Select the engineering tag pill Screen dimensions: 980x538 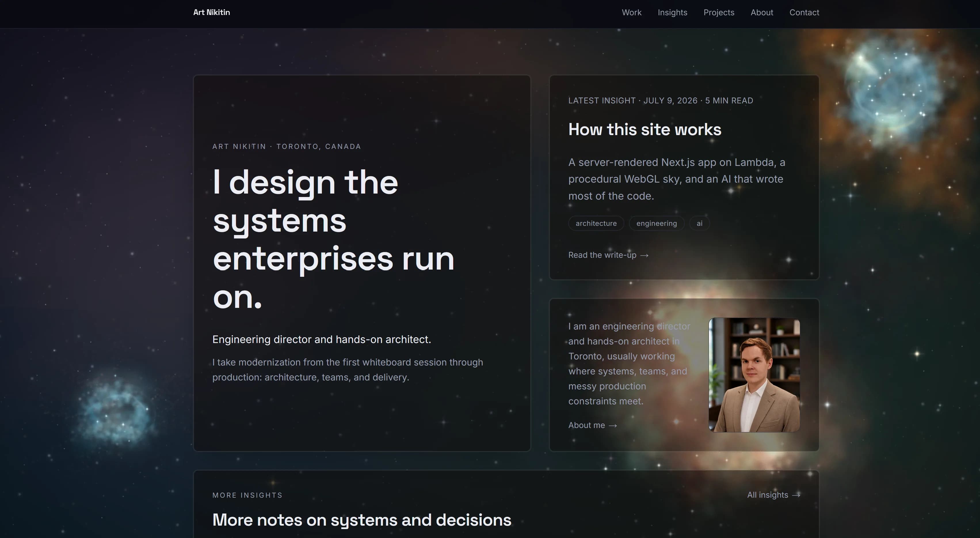(x=656, y=223)
